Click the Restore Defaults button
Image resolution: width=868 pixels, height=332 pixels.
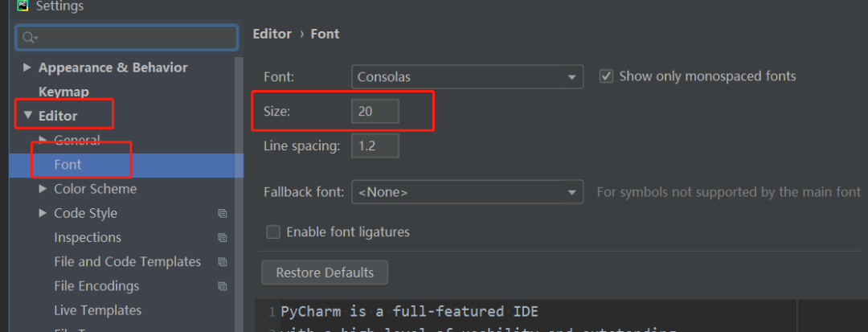tap(325, 273)
